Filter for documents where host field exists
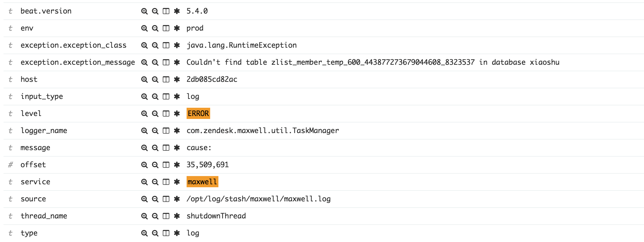 tap(176, 79)
